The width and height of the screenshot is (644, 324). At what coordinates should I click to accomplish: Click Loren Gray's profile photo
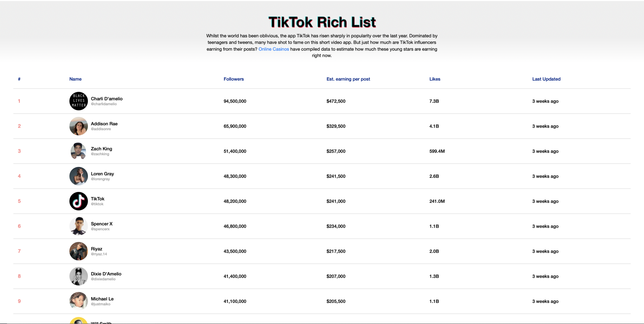tap(79, 176)
